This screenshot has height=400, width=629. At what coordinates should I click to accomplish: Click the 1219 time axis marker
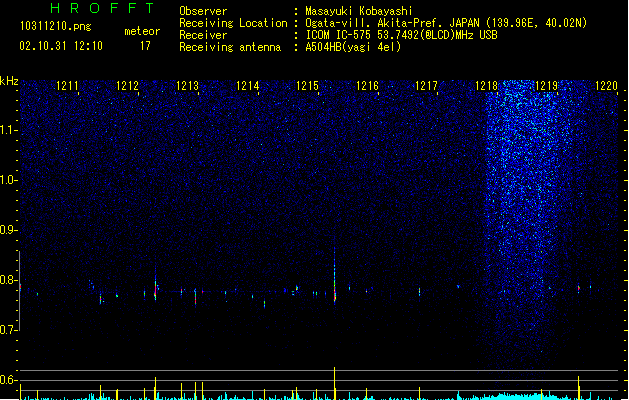546,86
